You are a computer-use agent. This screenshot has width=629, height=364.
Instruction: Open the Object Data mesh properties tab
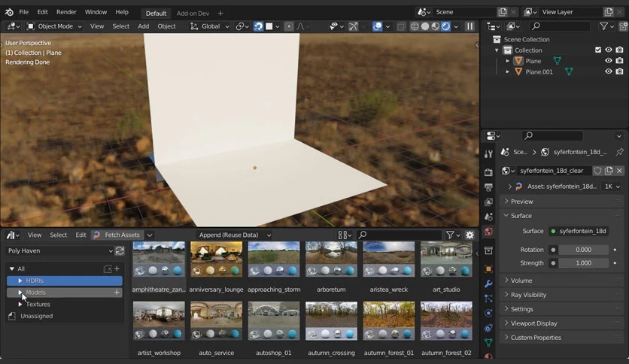(x=488, y=342)
